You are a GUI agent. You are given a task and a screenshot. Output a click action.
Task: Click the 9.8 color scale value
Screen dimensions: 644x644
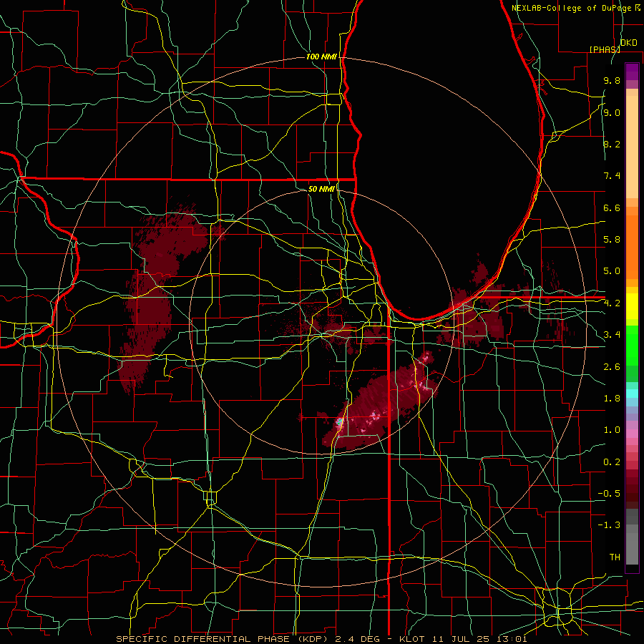pyautogui.click(x=612, y=81)
